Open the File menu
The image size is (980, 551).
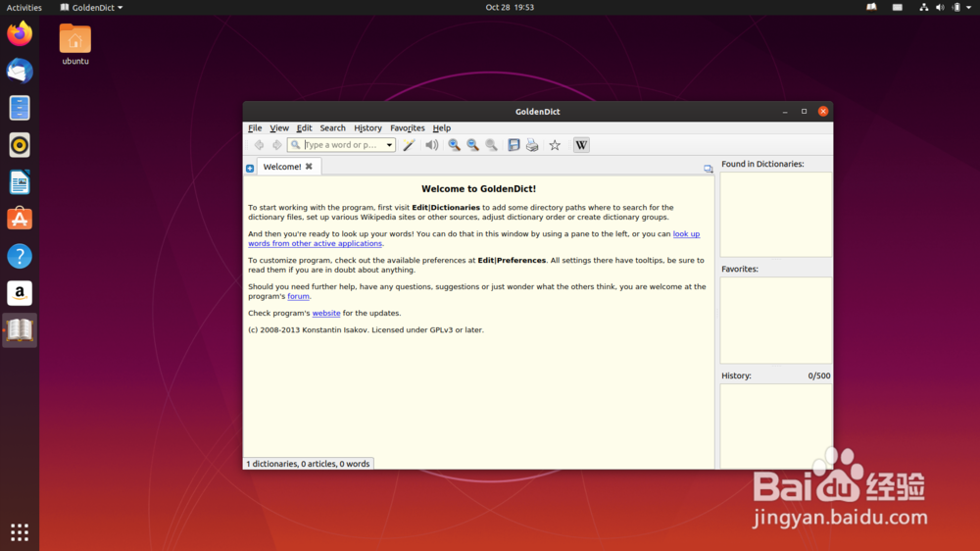255,128
